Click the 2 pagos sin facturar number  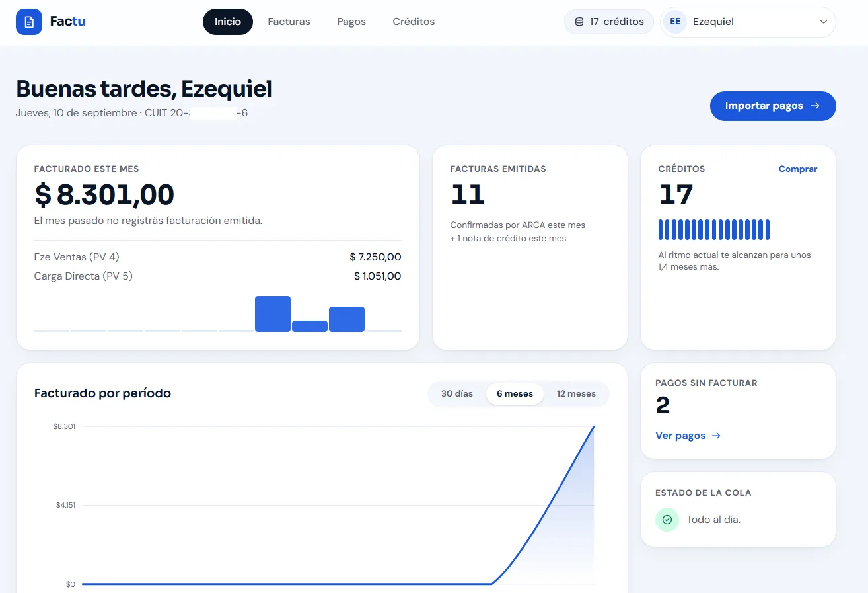click(x=663, y=405)
